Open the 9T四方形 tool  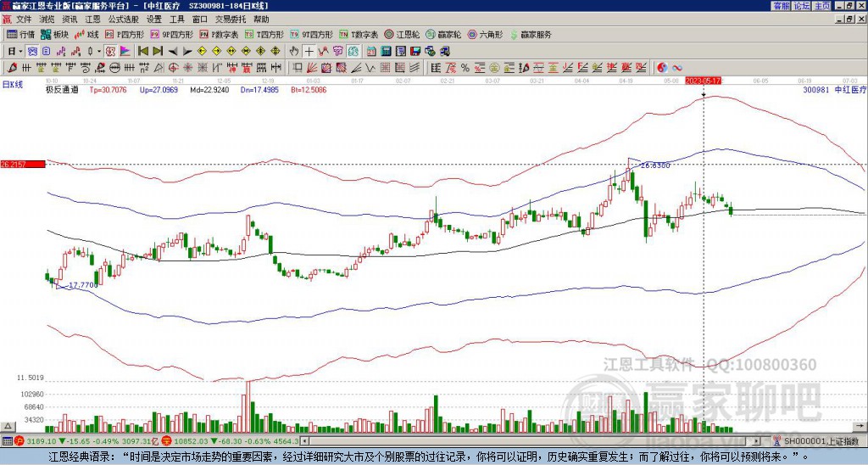point(311,34)
